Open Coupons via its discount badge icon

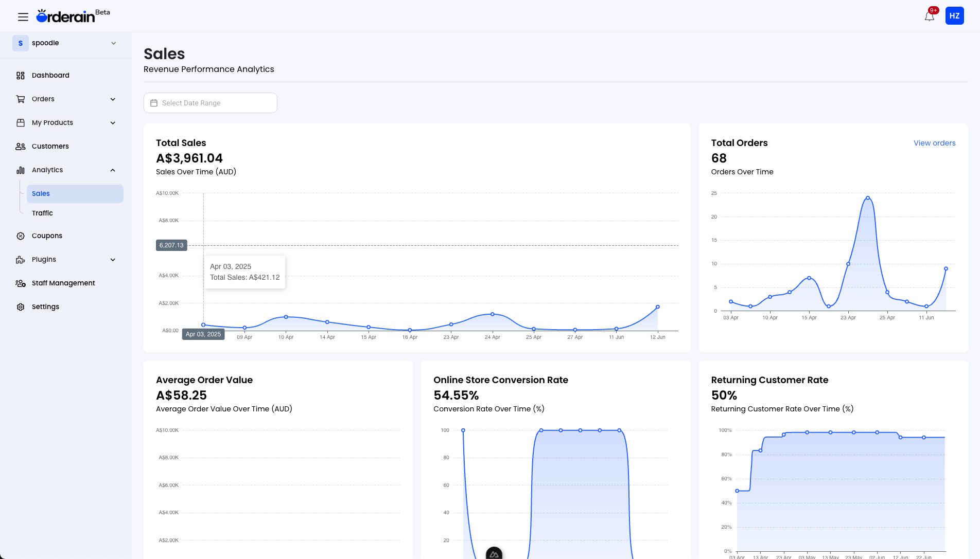[21, 236]
